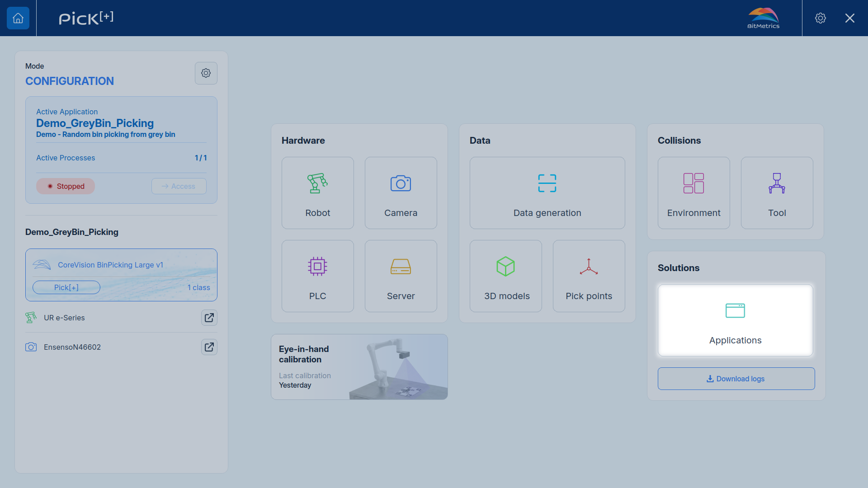The height and width of the screenshot is (488, 868).
Task: Click 'Last calibration' label
Action: (305, 375)
